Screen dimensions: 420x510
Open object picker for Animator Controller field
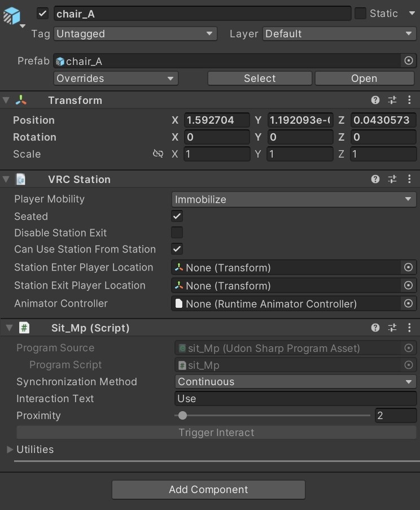pyautogui.click(x=409, y=304)
